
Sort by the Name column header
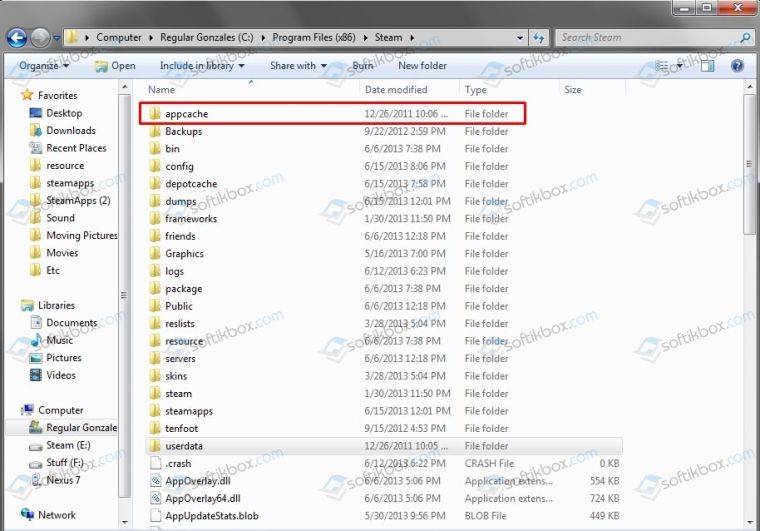click(x=252, y=90)
